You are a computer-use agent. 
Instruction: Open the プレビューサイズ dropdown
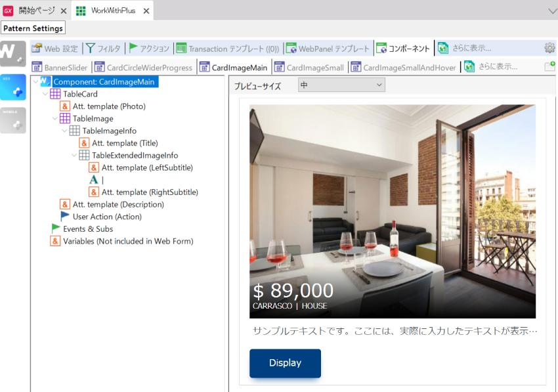click(341, 85)
